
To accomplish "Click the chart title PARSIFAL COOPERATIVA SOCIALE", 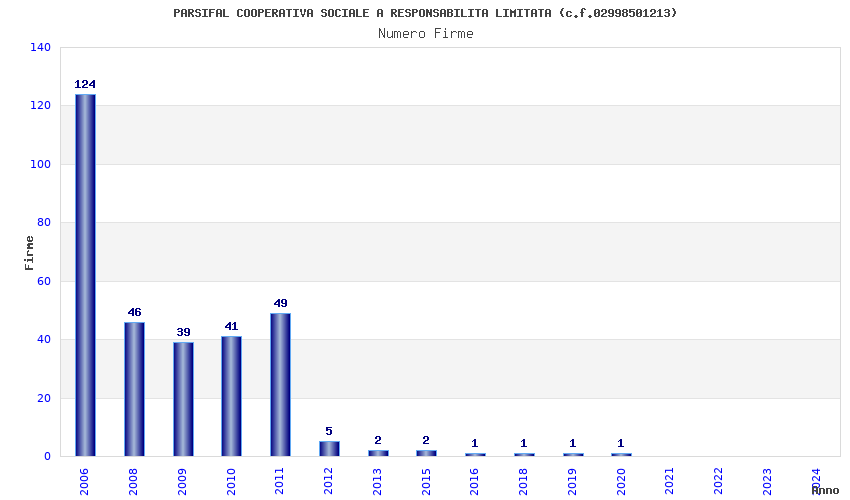I will 425,13.
